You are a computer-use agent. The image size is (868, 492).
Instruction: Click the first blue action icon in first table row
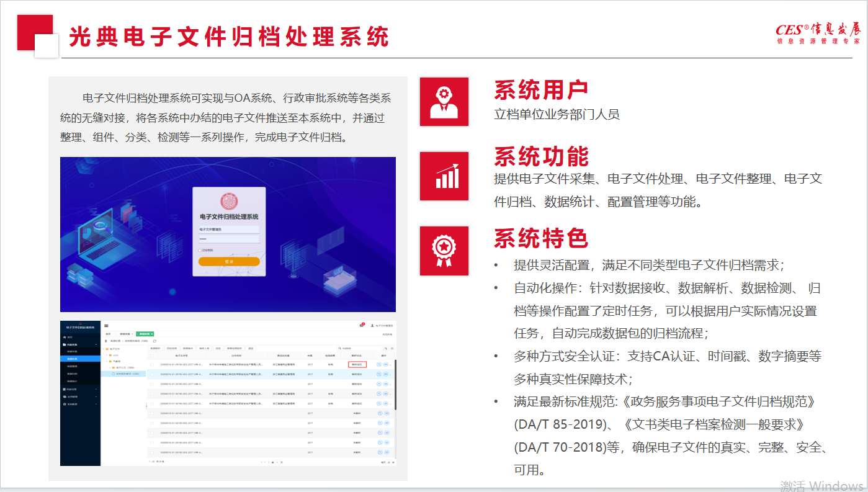379,364
